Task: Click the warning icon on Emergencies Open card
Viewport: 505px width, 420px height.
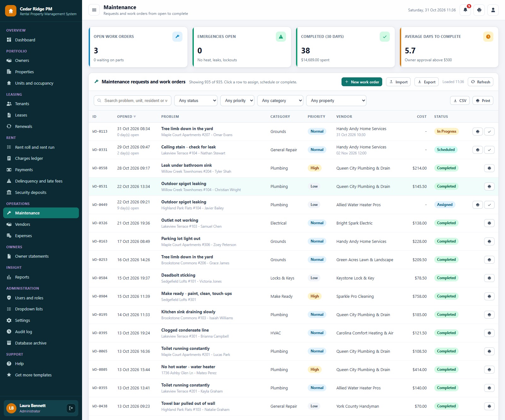Action: [281, 37]
